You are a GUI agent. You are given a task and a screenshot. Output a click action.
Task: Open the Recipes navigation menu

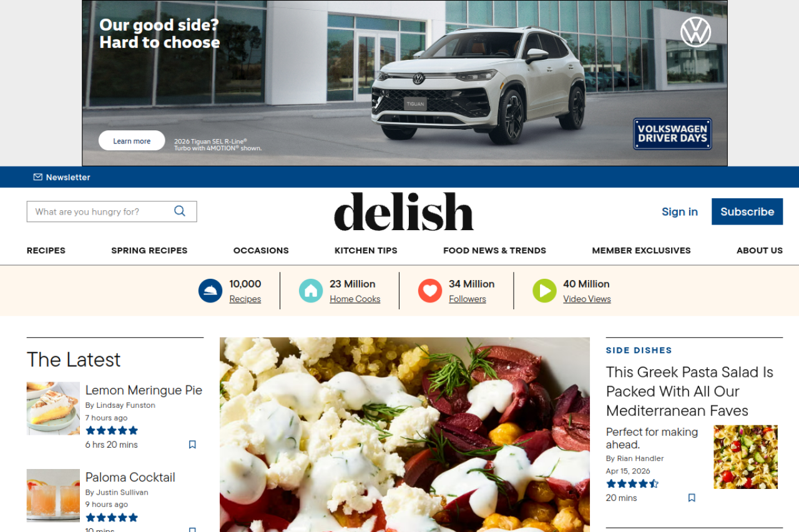[46, 250]
